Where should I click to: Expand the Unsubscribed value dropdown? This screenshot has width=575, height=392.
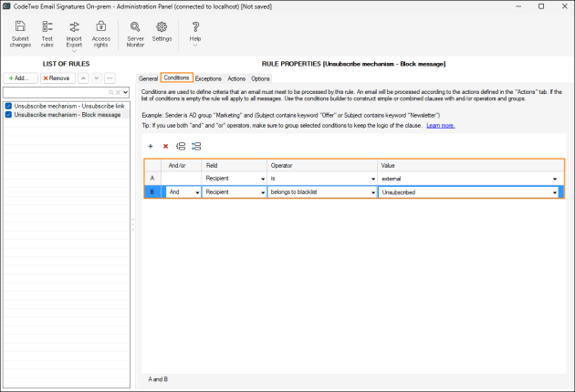555,192
